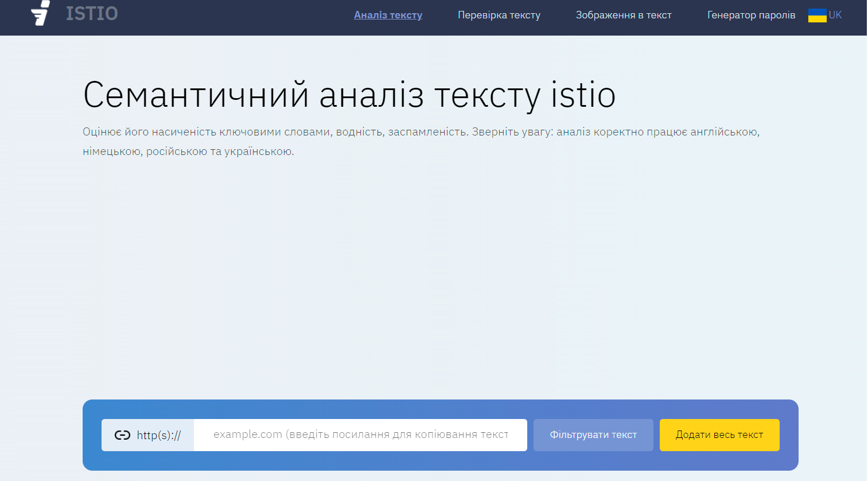Click the ISTIO brand name text

click(92, 13)
